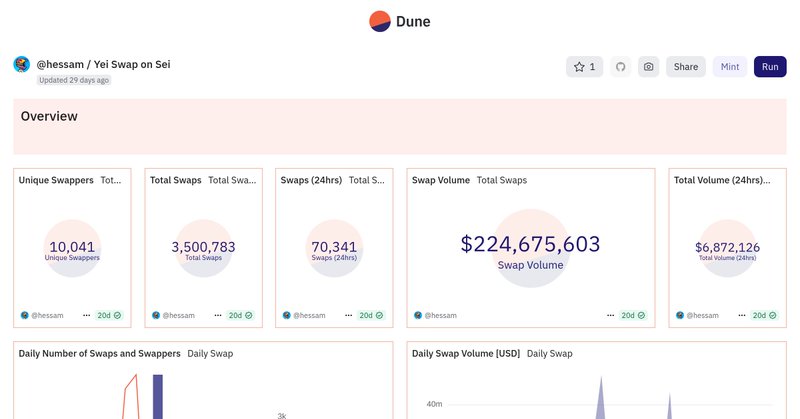The image size is (800, 419).
Task: Open options menu on Total Swaps card
Action: point(218,315)
